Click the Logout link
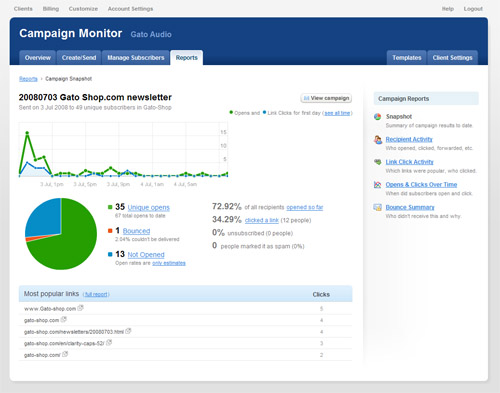Image resolution: width=500 pixels, height=393 pixels. (473, 9)
